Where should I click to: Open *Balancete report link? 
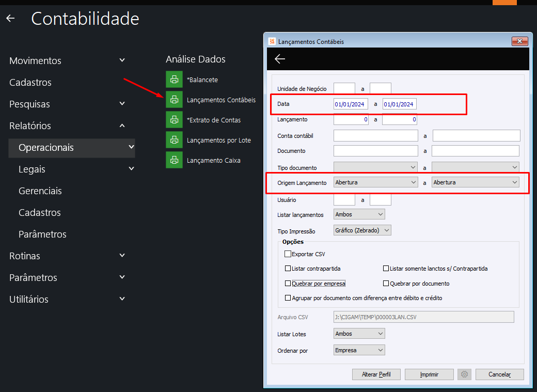click(202, 80)
